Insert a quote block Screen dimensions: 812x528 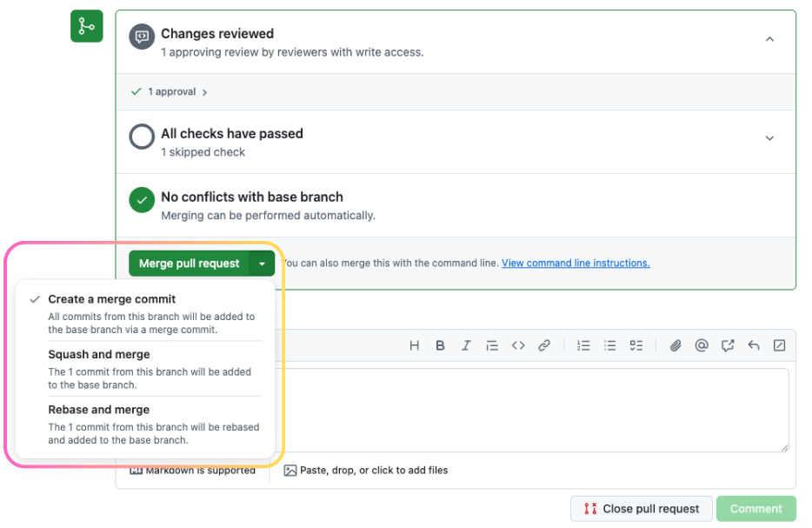coord(492,345)
